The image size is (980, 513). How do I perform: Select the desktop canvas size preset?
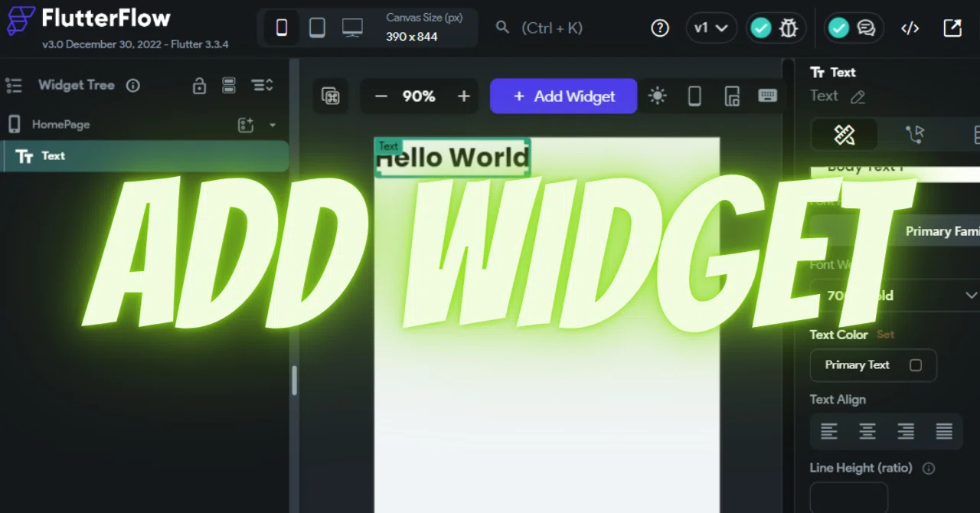point(352,28)
